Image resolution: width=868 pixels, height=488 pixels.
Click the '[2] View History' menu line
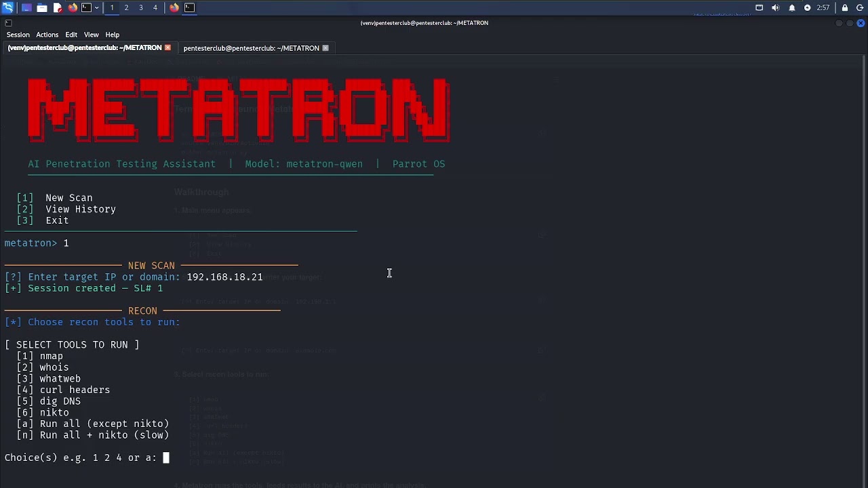pyautogui.click(x=66, y=209)
